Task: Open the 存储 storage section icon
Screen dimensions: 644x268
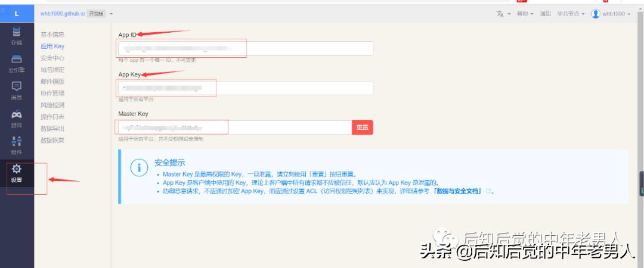Action: (x=17, y=32)
